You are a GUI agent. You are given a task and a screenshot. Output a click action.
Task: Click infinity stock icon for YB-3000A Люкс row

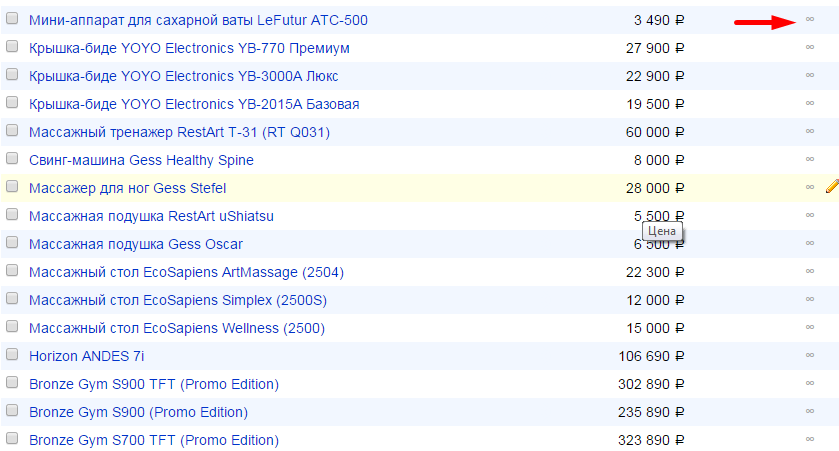[810, 75]
